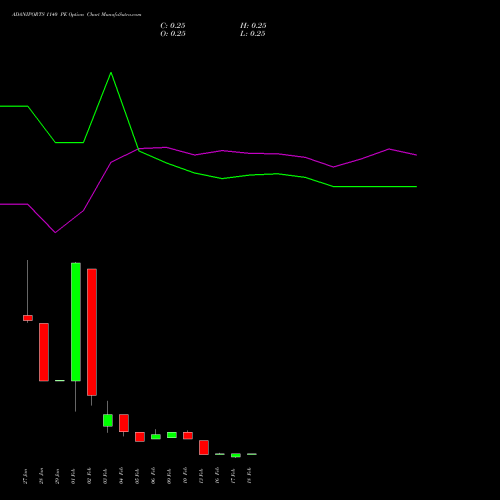Click the close value 'C: 0.25'

coord(173,26)
